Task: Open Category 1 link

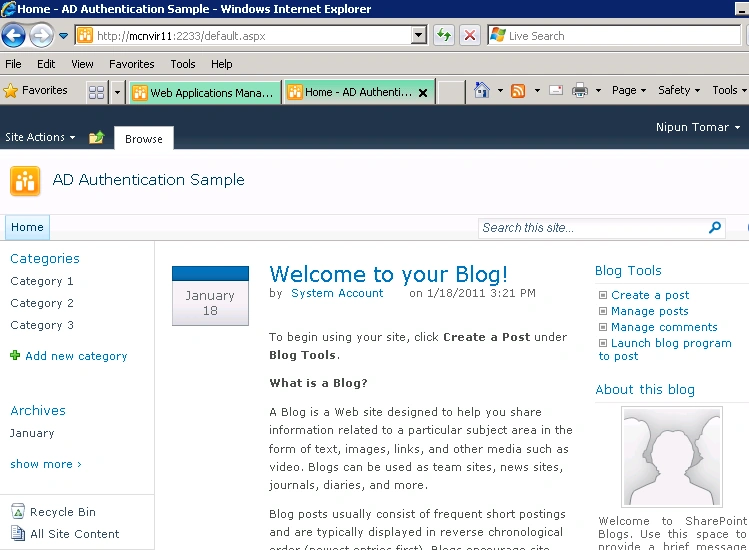Action: tap(42, 281)
